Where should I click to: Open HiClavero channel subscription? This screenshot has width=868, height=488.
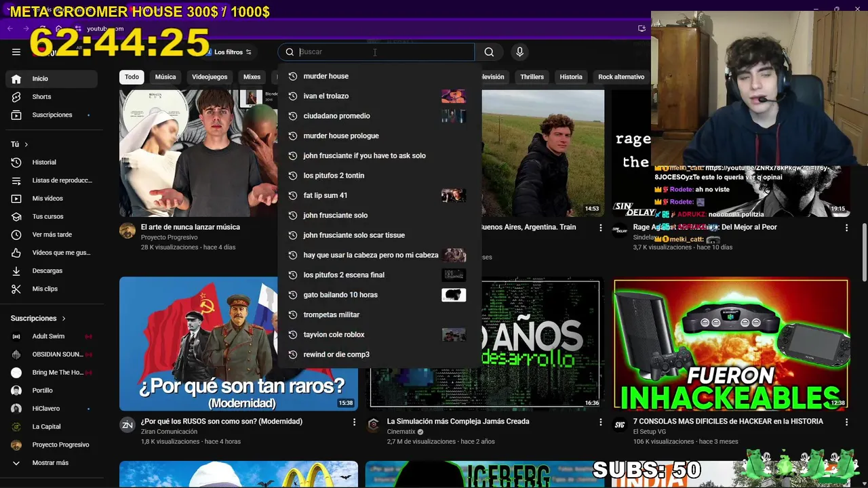52,409
